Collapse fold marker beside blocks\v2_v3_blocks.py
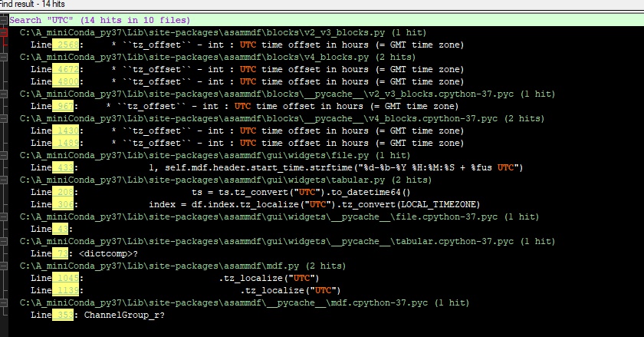 [3, 32]
